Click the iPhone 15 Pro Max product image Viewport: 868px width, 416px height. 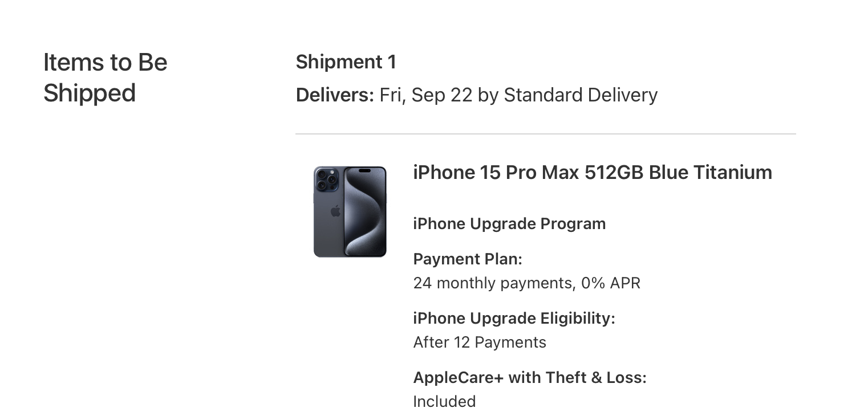[350, 211]
